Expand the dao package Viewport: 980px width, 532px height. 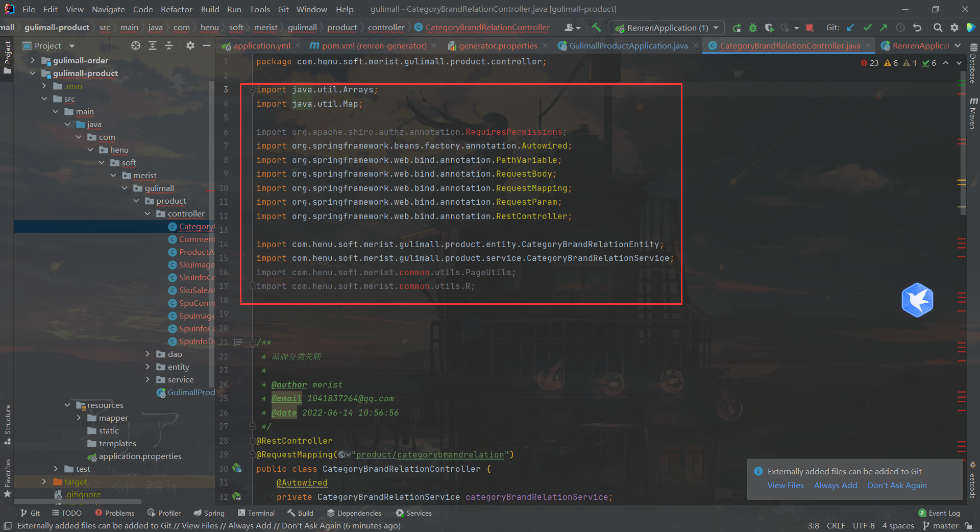pos(148,354)
